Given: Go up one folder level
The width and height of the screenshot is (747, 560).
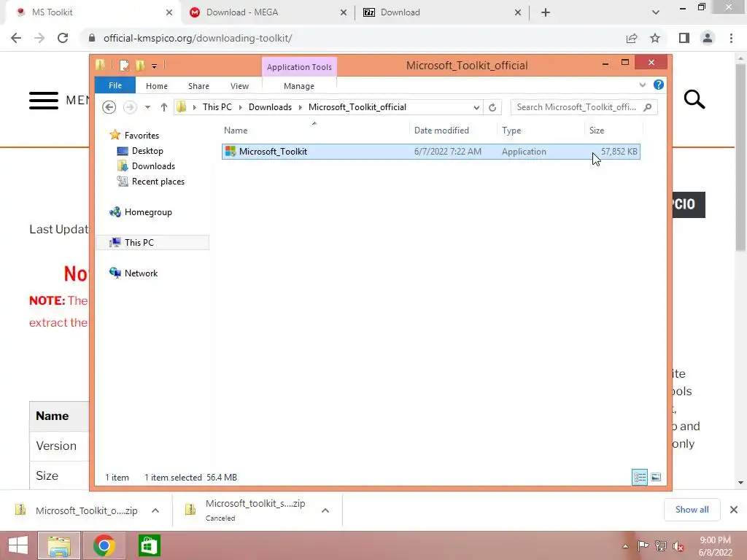Looking at the screenshot, I should click(164, 107).
